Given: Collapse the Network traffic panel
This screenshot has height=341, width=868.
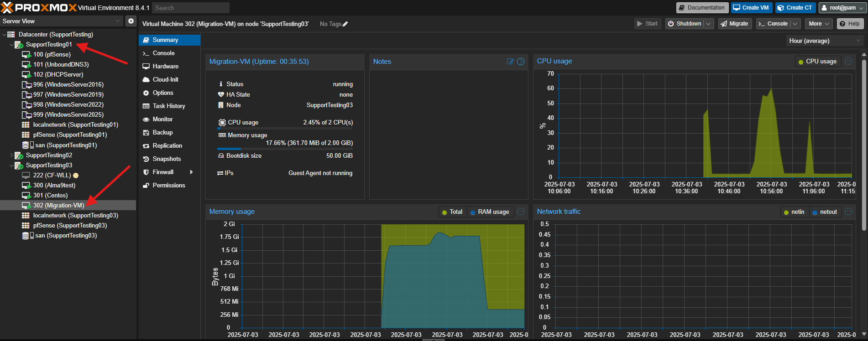Looking at the screenshot, I should click(x=848, y=212).
